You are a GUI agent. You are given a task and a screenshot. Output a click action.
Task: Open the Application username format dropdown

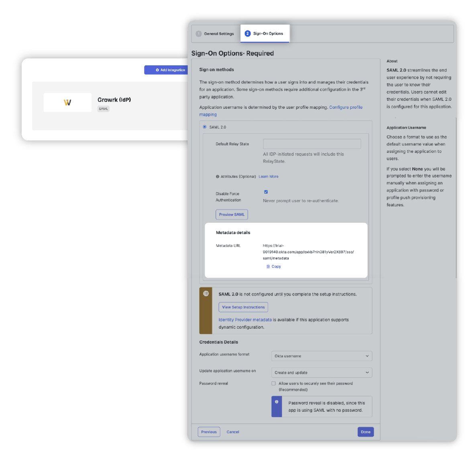point(321,356)
